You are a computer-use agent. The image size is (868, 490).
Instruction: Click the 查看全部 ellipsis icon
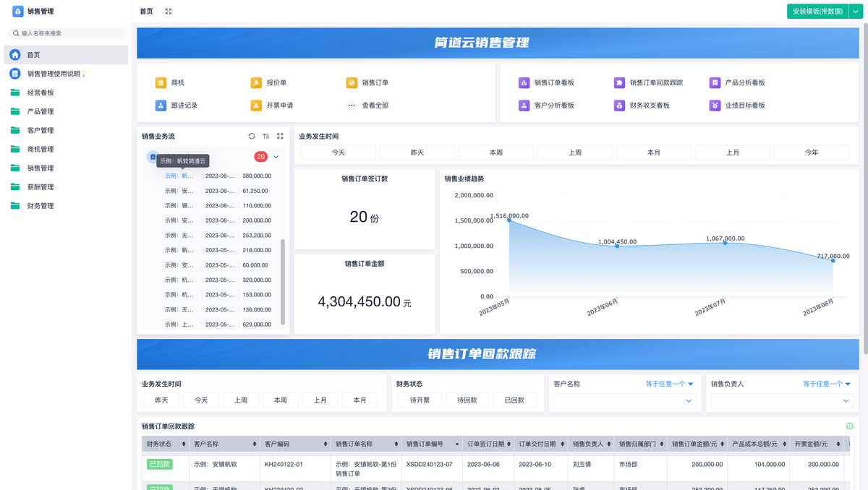pos(352,105)
